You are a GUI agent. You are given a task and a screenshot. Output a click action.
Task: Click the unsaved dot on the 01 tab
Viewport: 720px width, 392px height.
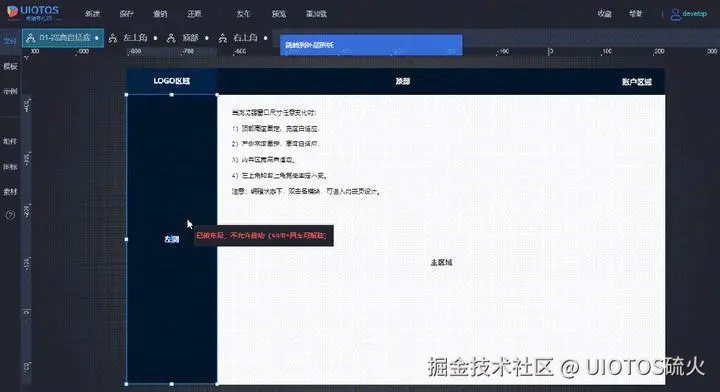[97, 38]
